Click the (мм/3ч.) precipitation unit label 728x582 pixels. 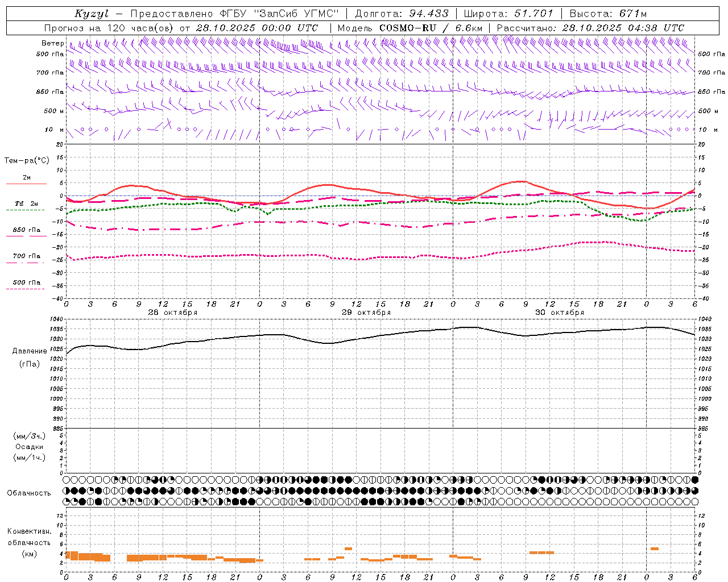pyautogui.click(x=30, y=436)
